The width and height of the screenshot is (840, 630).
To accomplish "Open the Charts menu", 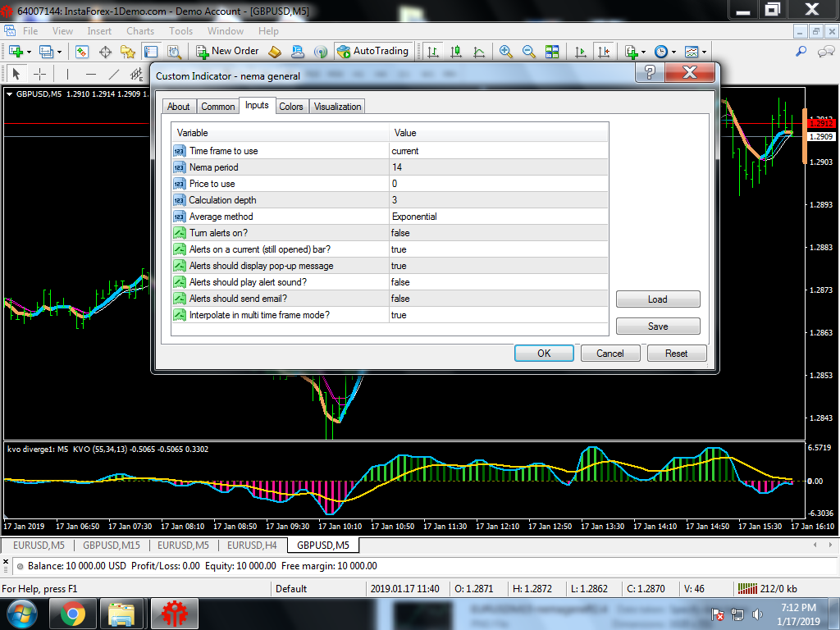I will 140,31.
